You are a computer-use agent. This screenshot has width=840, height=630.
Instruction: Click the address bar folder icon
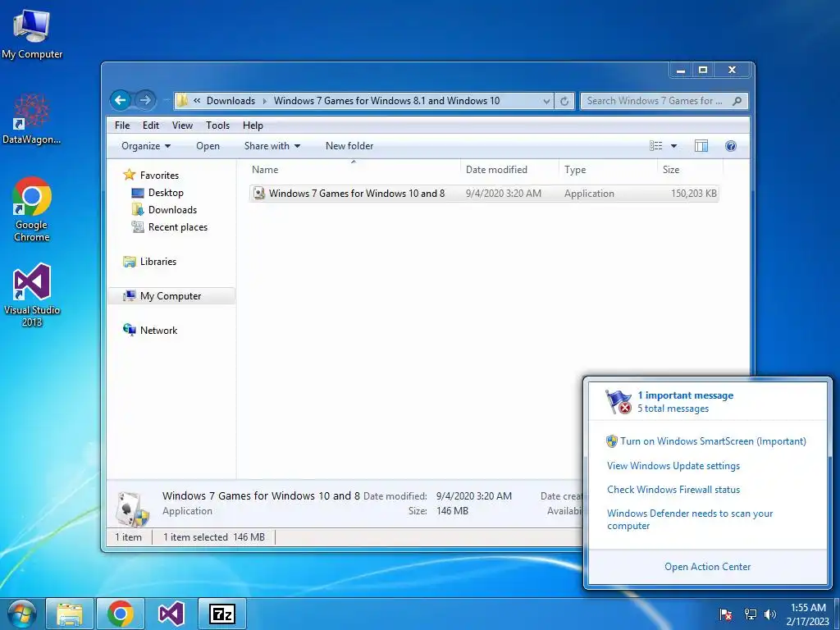coord(182,100)
